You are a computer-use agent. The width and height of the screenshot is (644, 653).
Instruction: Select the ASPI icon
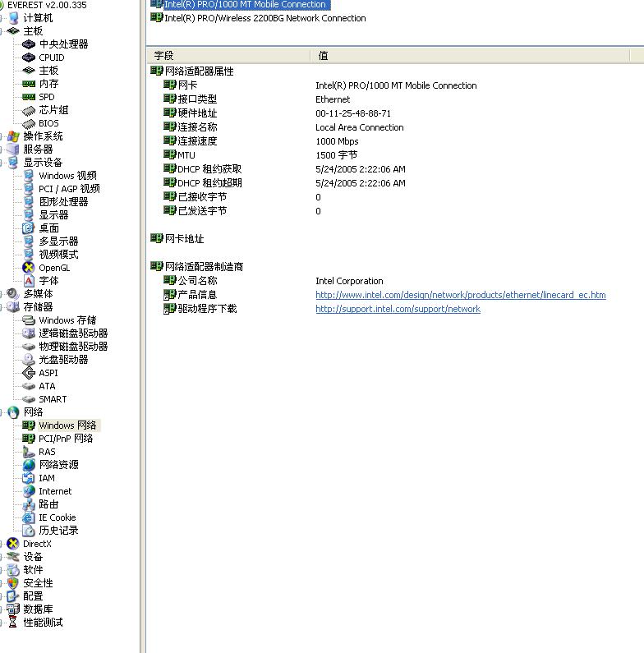(28, 373)
